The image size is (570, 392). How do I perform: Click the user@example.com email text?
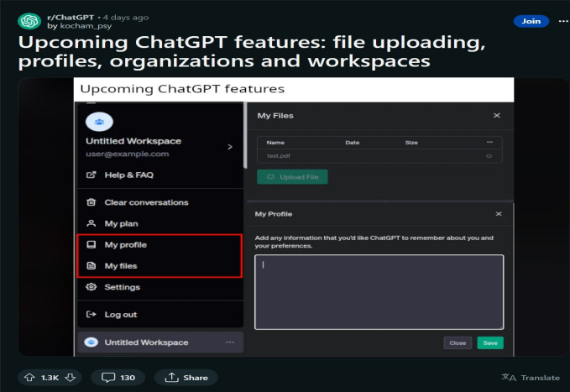click(128, 154)
